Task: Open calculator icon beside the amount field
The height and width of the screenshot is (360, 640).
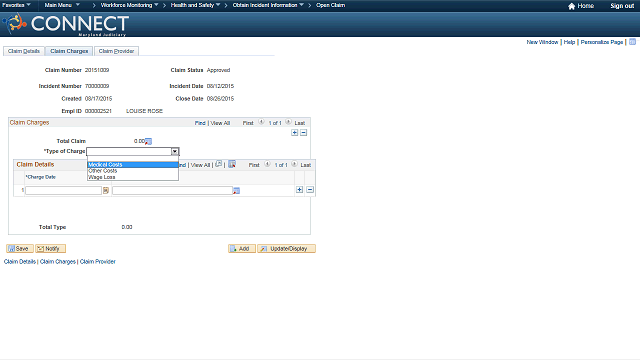Action: coord(236,191)
